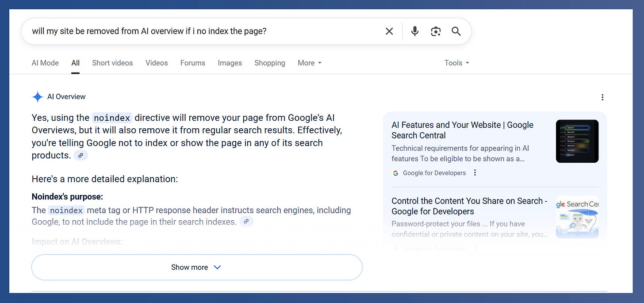This screenshot has height=303, width=644.
Task: Expand the answer with Show more
Action: coord(197,267)
